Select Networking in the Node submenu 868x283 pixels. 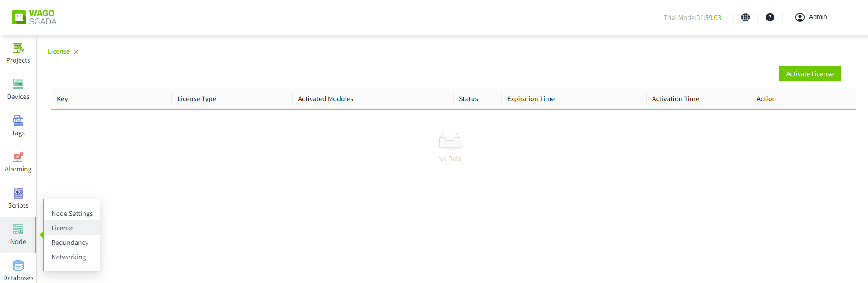[68, 257]
